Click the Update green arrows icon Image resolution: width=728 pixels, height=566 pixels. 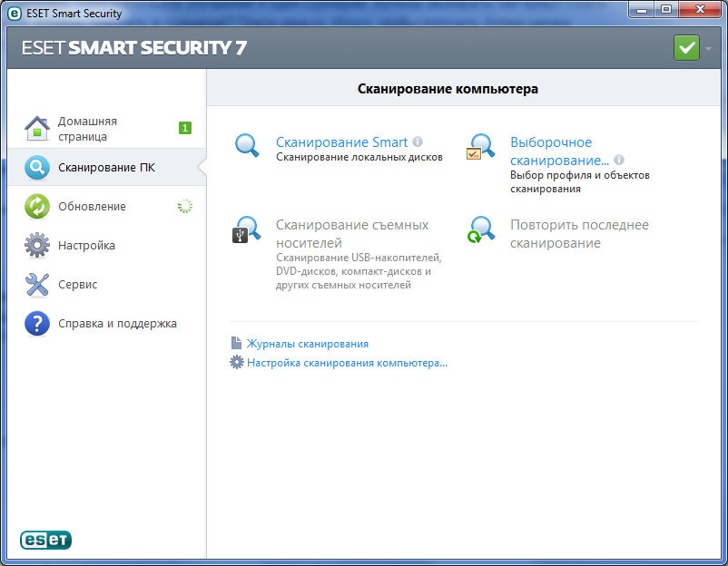click(36, 207)
